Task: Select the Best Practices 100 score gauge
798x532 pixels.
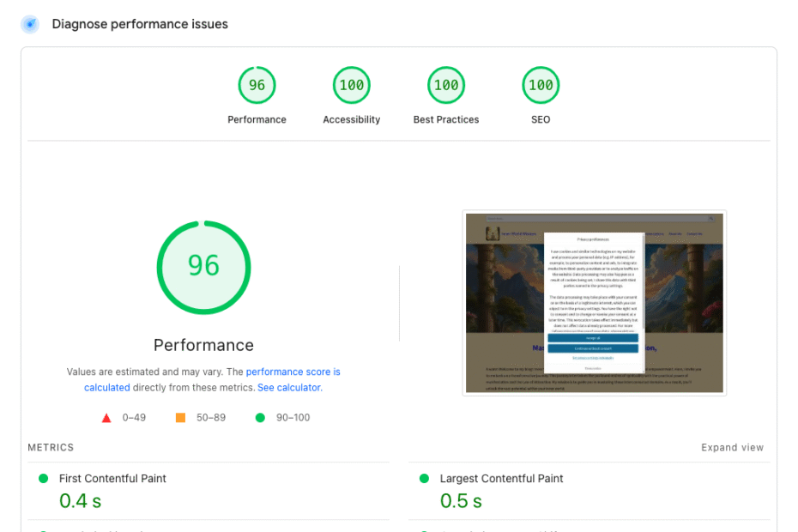Action: (446, 85)
